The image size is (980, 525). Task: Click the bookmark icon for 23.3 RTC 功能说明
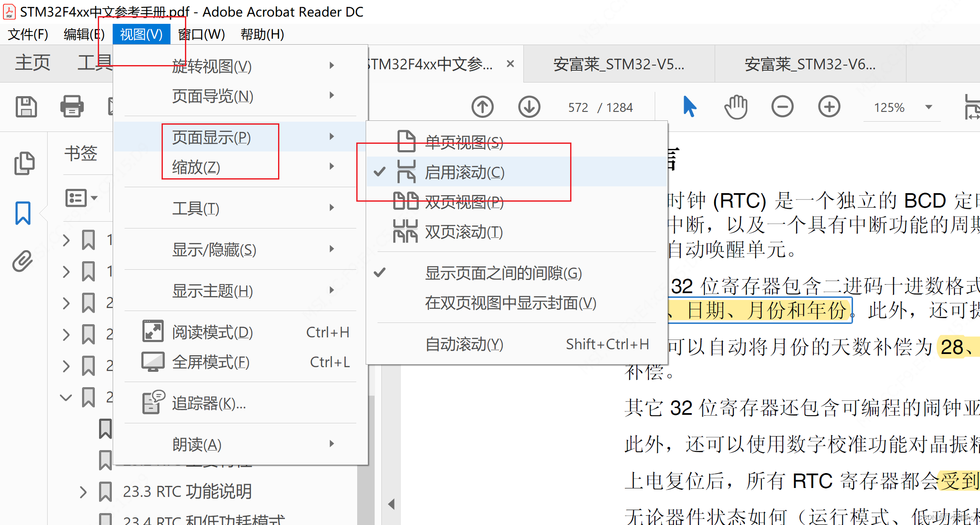105,491
